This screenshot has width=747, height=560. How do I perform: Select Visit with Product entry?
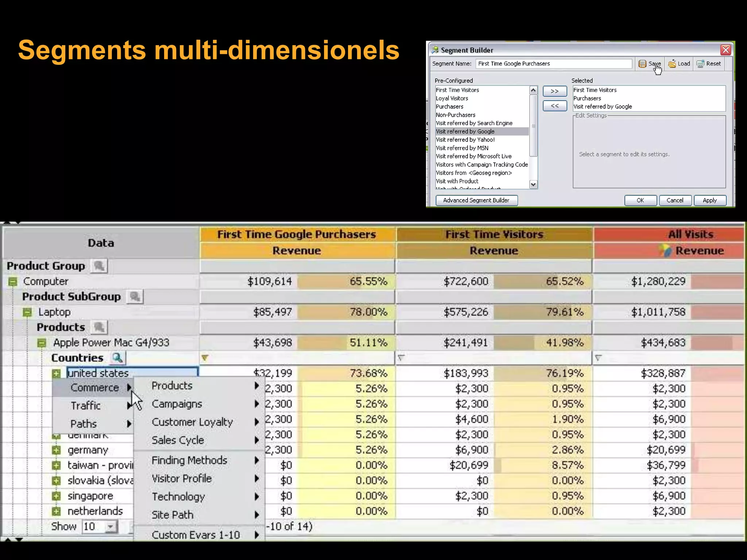coord(482,181)
